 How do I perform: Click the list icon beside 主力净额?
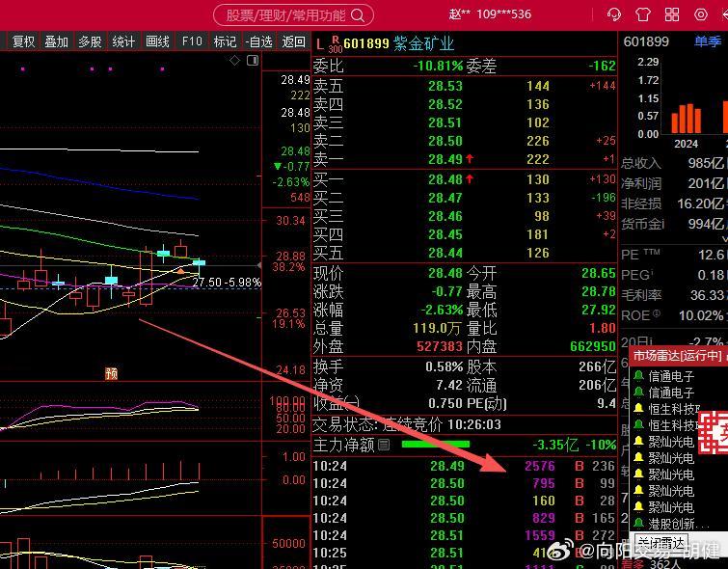[384, 445]
